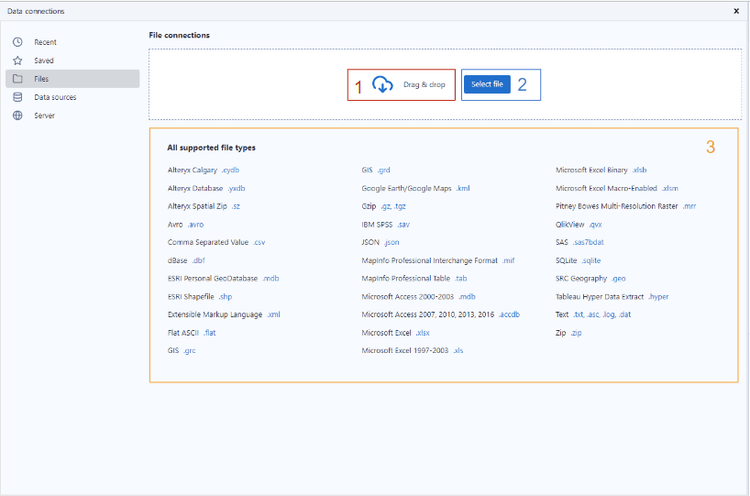Select the .yxdb Alteryx Database extension
This screenshot has width=750, height=496.
click(236, 188)
